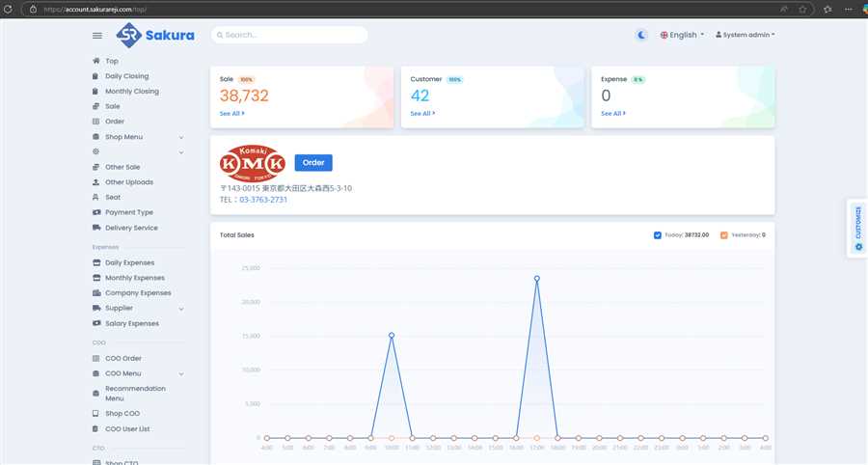Image resolution: width=868 pixels, height=465 pixels.
Task: Expand the Supplier submenu
Action: point(181,308)
